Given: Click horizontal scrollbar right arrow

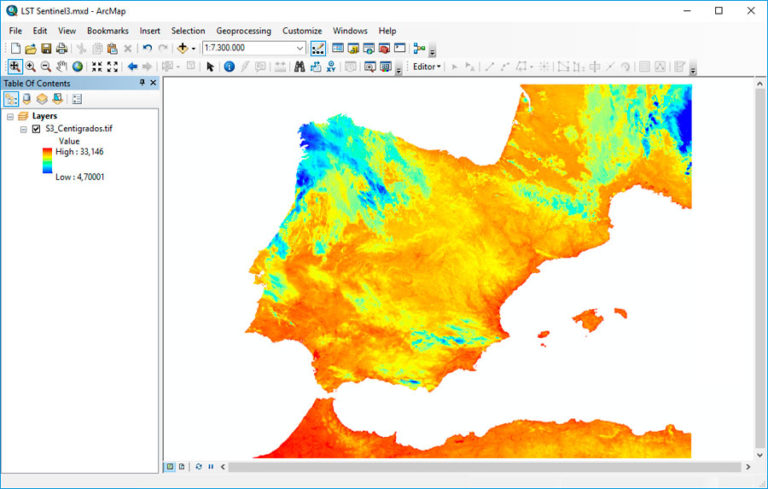Looking at the screenshot, I should (748, 467).
